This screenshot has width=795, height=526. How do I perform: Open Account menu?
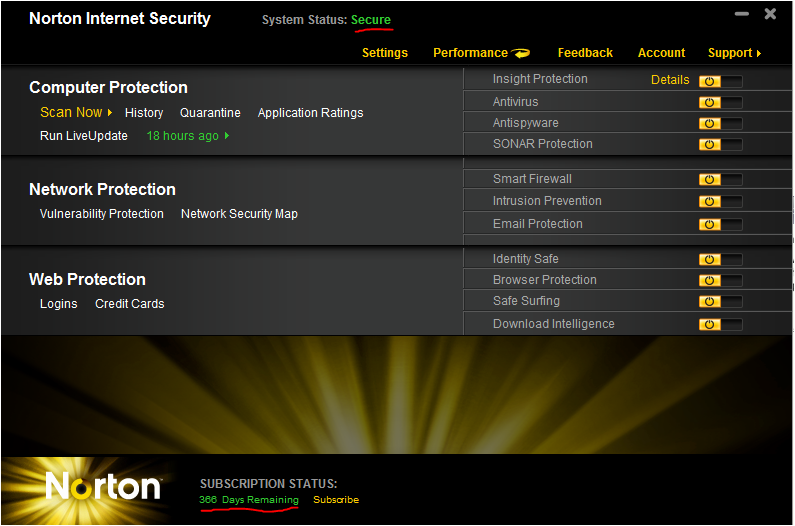(661, 53)
